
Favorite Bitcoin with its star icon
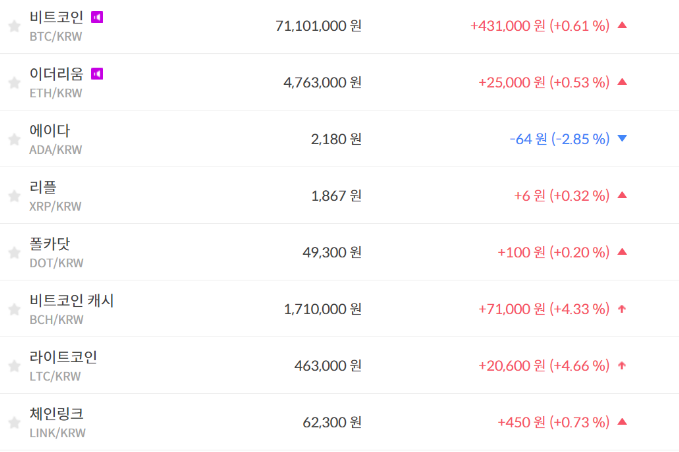tap(14, 27)
